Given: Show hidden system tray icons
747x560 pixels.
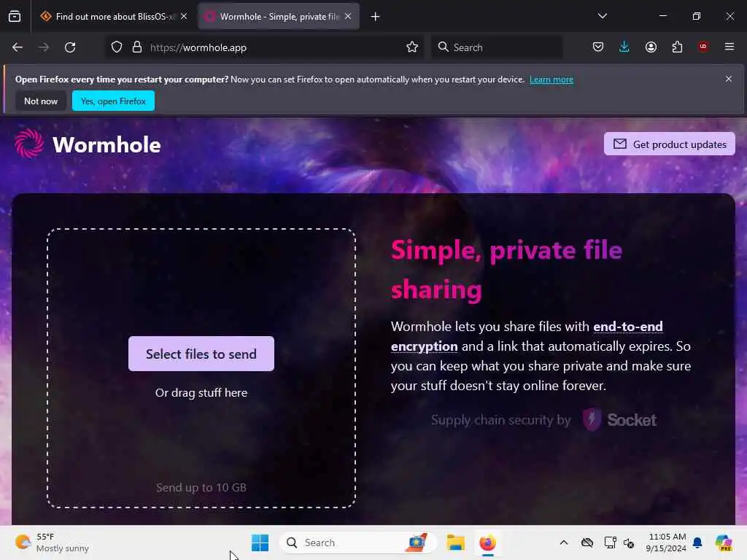Looking at the screenshot, I should pos(564,542).
